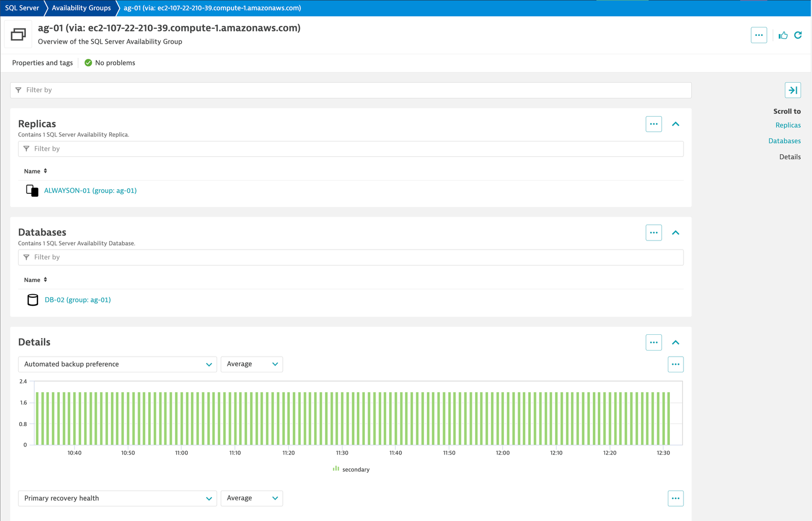Screen dimensions: 812x521
Task: Open the Databases section options menu
Action: (654, 232)
